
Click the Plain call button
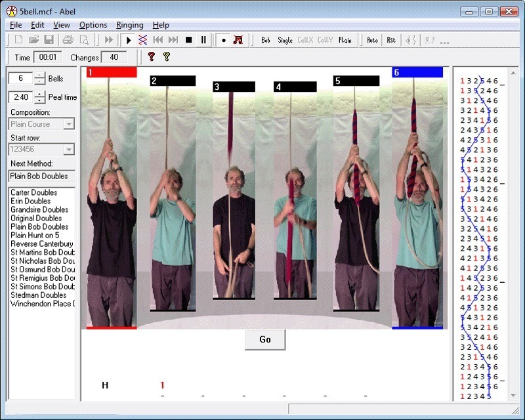point(345,40)
